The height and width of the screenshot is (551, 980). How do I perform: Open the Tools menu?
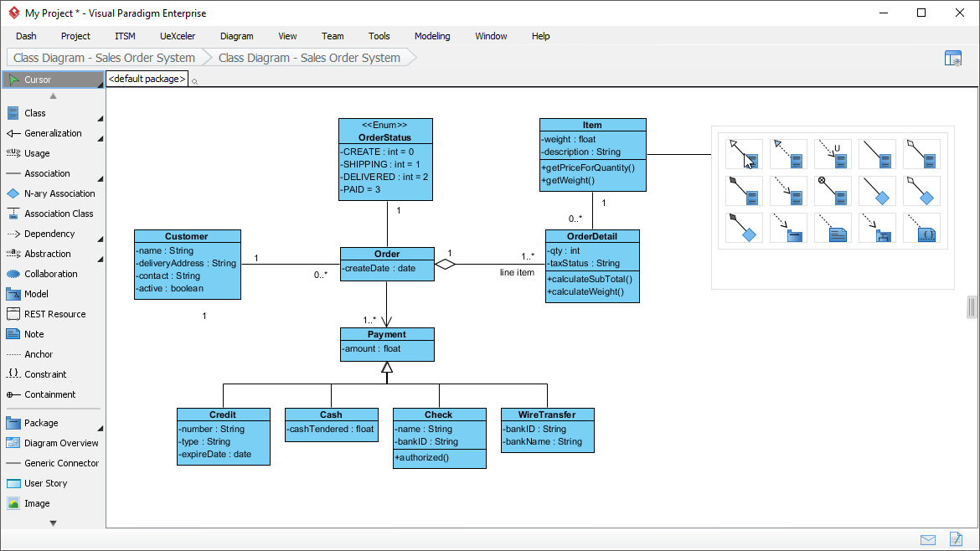(379, 36)
